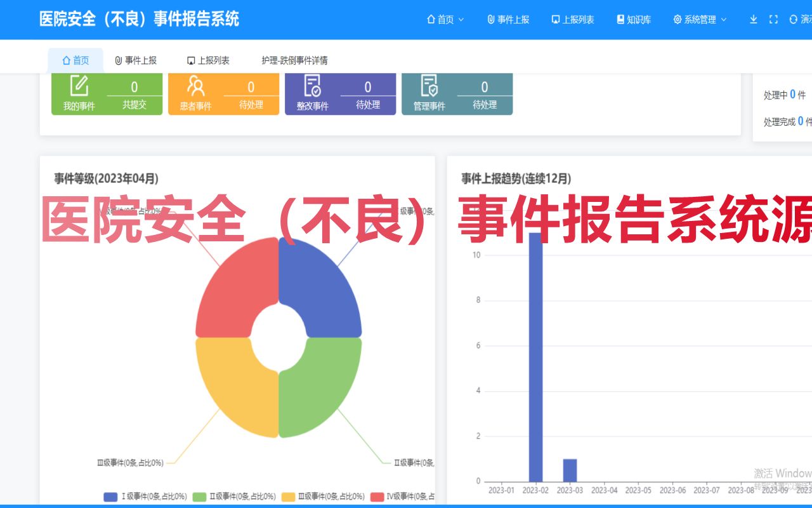This screenshot has height=508, width=812.
Task: Click the III级事件 yellow color swatch
Action: [289, 497]
